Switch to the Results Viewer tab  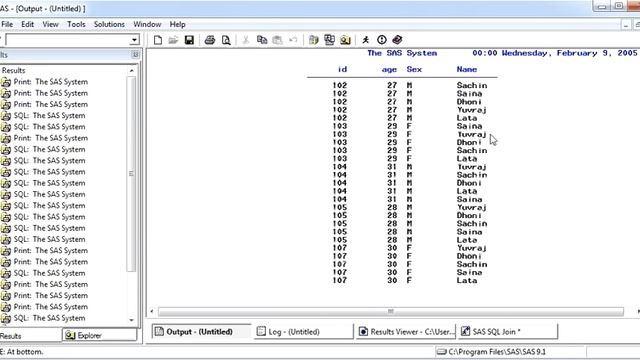pos(407,331)
